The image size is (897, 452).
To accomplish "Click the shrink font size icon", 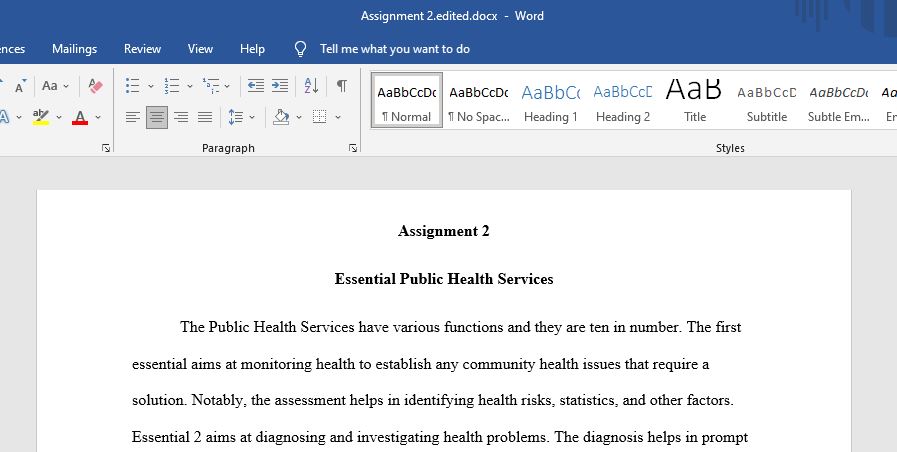I will (x=20, y=86).
